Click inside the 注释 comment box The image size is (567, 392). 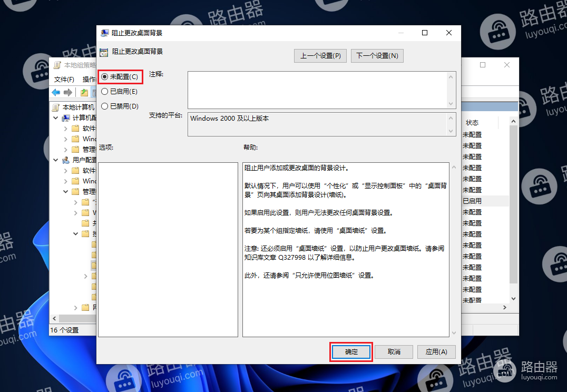point(318,90)
